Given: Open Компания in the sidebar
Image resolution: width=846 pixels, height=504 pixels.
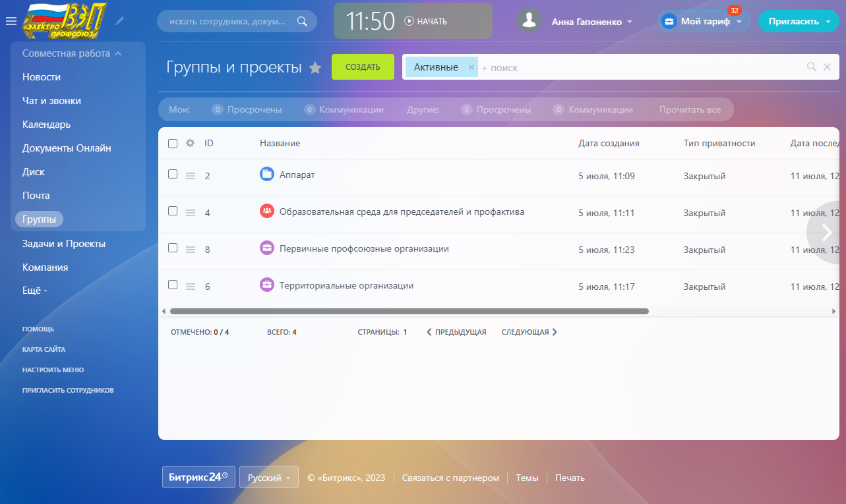Looking at the screenshot, I should tap(45, 267).
